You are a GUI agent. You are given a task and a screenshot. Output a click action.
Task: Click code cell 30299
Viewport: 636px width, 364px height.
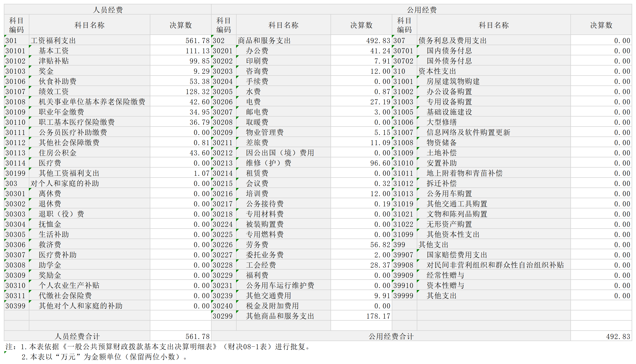pos(224,316)
